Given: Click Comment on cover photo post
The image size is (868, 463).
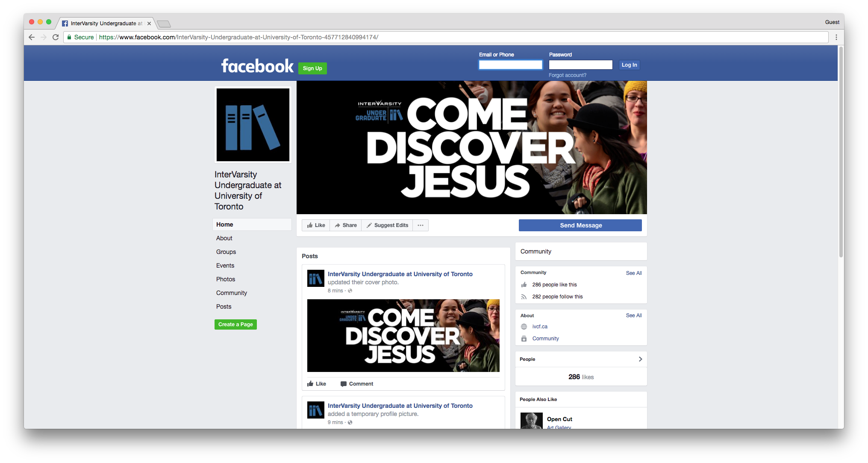Looking at the screenshot, I should [357, 384].
